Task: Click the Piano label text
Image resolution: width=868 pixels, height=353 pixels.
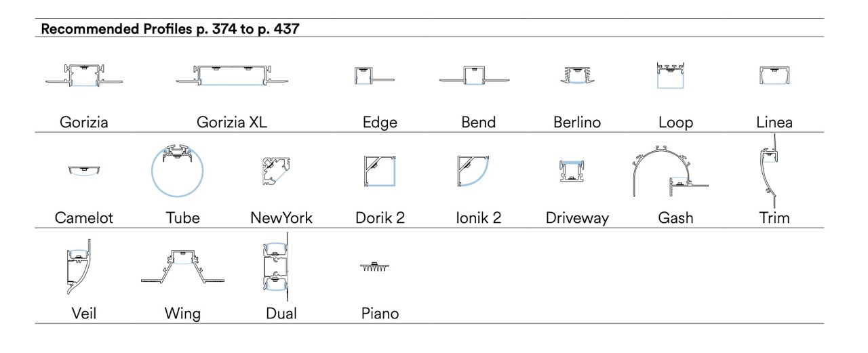Action: coord(380,314)
